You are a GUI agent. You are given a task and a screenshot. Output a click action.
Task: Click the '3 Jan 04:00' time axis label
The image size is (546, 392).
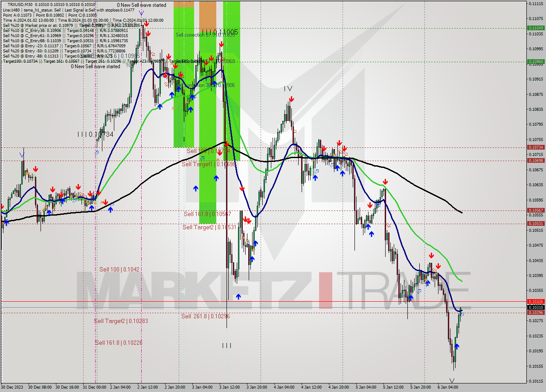pos(202,387)
